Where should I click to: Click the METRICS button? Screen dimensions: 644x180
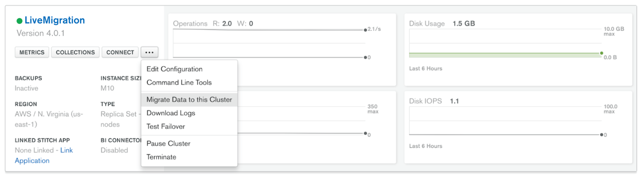point(32,52)
